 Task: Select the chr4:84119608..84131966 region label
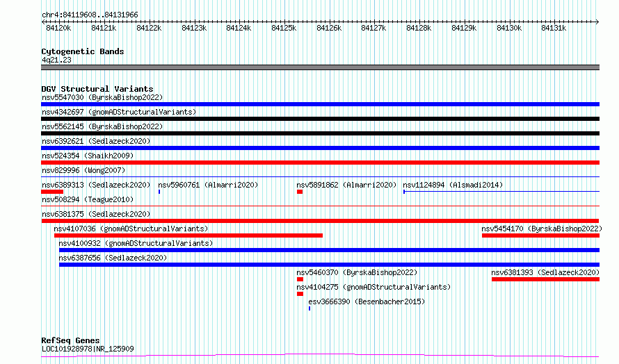tap(90, 15)
